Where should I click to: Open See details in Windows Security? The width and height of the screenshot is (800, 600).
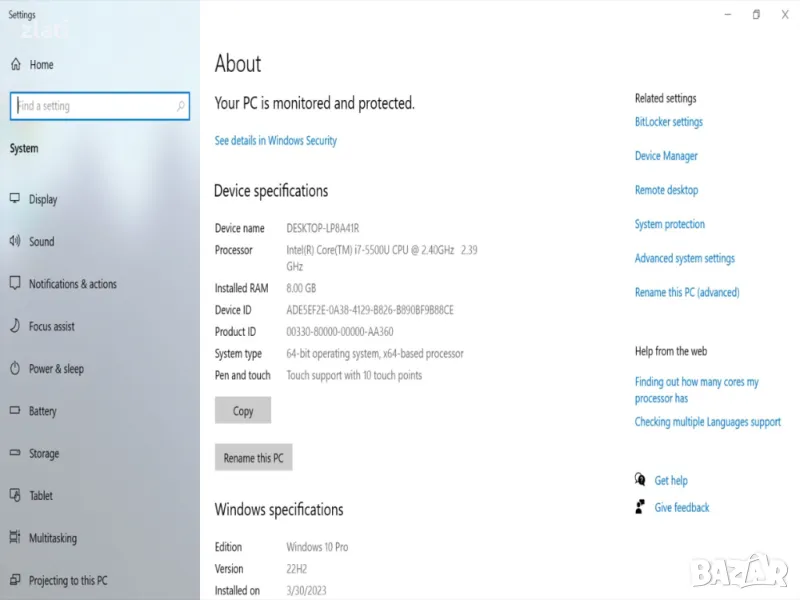[276, 141]
